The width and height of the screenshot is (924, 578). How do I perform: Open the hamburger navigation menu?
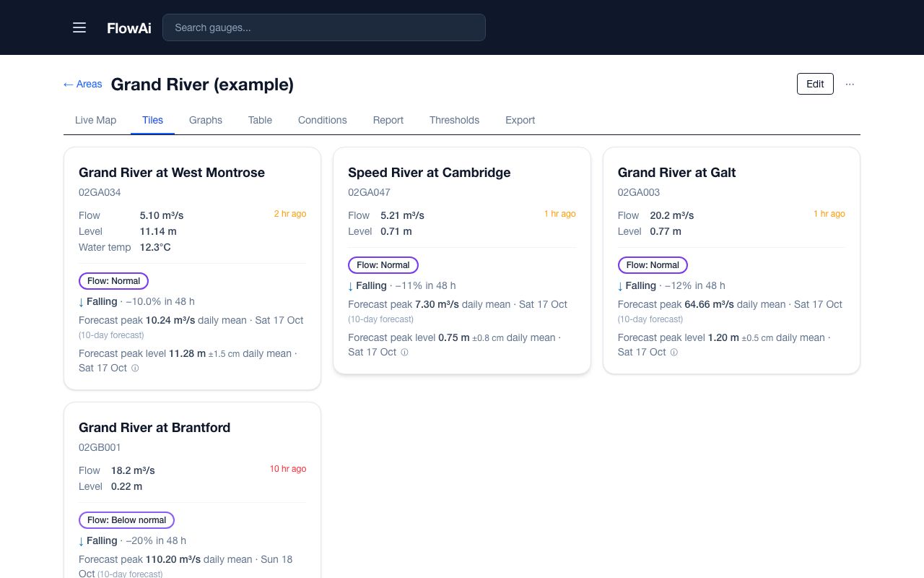click(x=79, y=27)
